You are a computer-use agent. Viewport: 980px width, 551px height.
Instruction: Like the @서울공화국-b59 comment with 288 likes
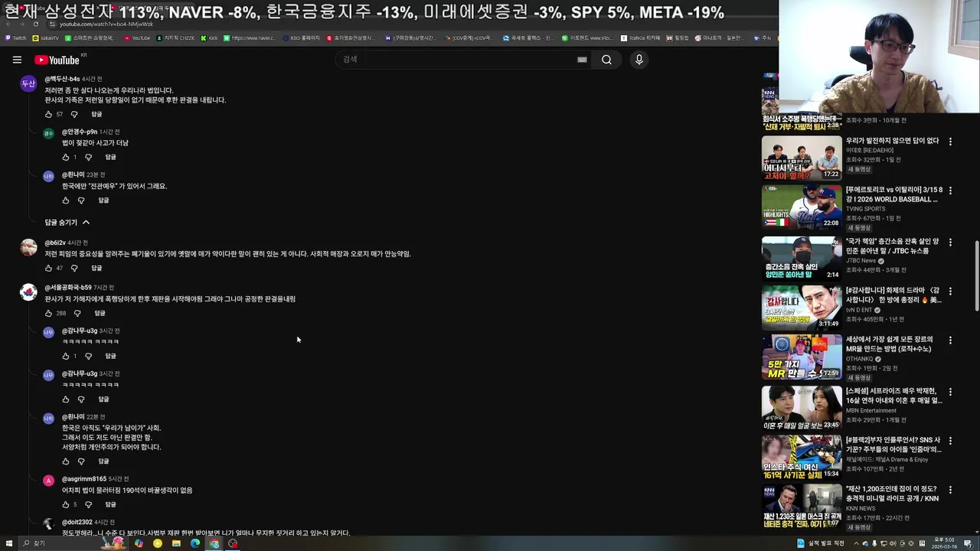pos(48,313)
